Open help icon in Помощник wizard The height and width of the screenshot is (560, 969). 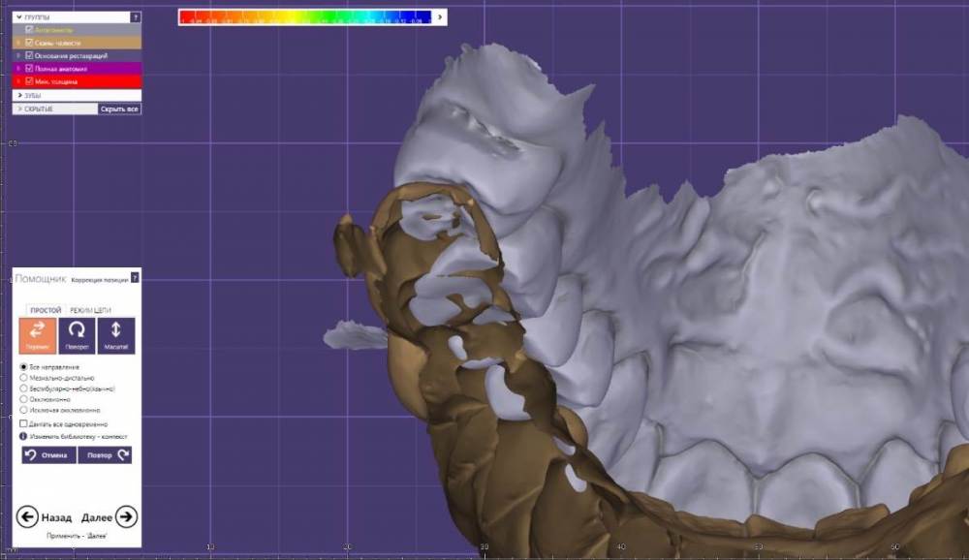pyautogui.click(x=135, y=278)
